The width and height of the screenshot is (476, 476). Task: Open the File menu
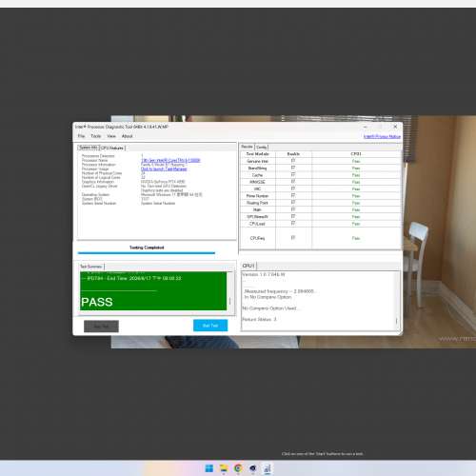(81, 136)
